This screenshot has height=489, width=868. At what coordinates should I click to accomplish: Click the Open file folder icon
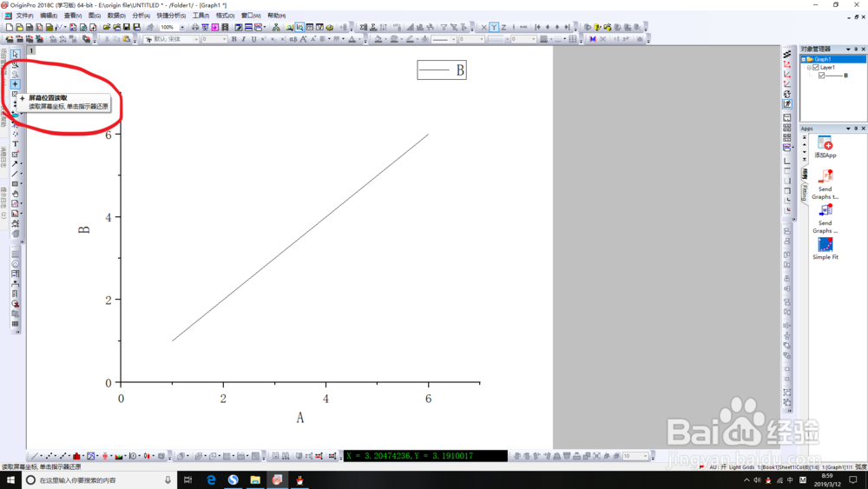pos(107,27)
